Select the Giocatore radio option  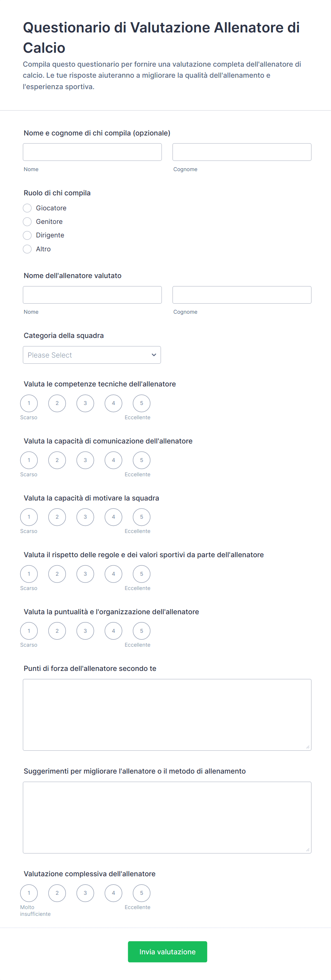pos(27,208)
